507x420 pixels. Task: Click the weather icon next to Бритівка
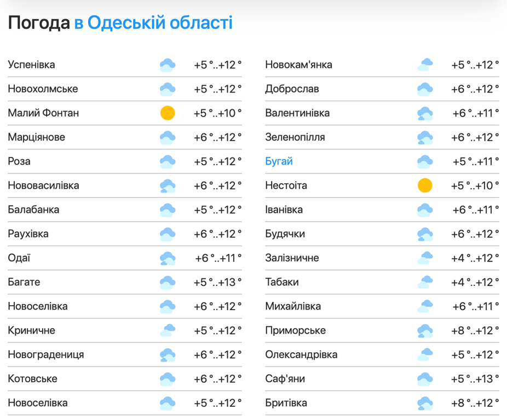pos(425,403)
